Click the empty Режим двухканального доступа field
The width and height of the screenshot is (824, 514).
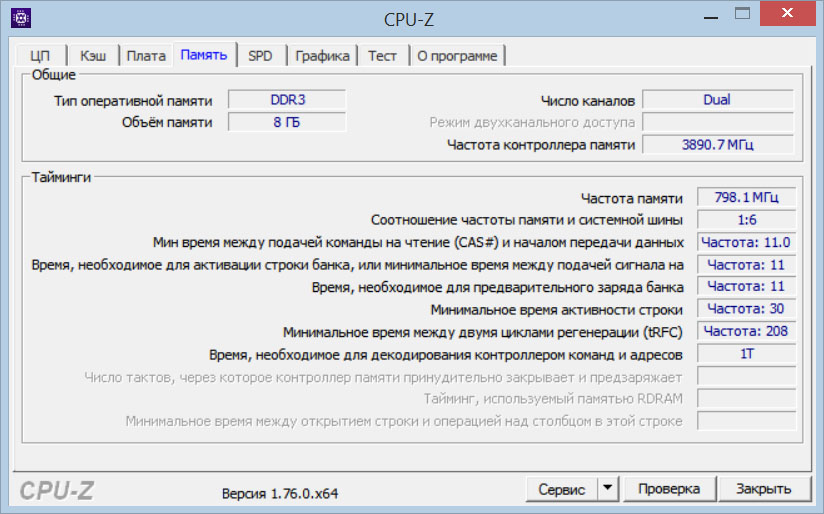point(717,122)
